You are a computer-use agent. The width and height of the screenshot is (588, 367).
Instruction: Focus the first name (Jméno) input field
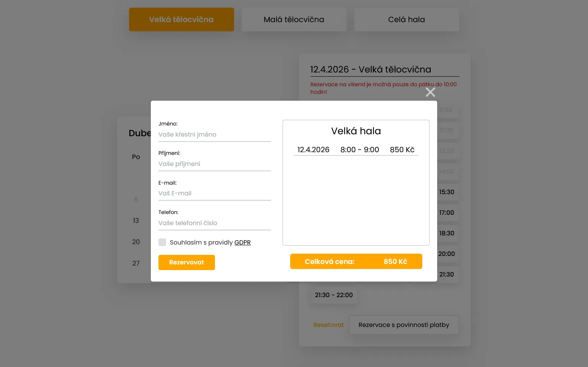click(x=214, y=135)
